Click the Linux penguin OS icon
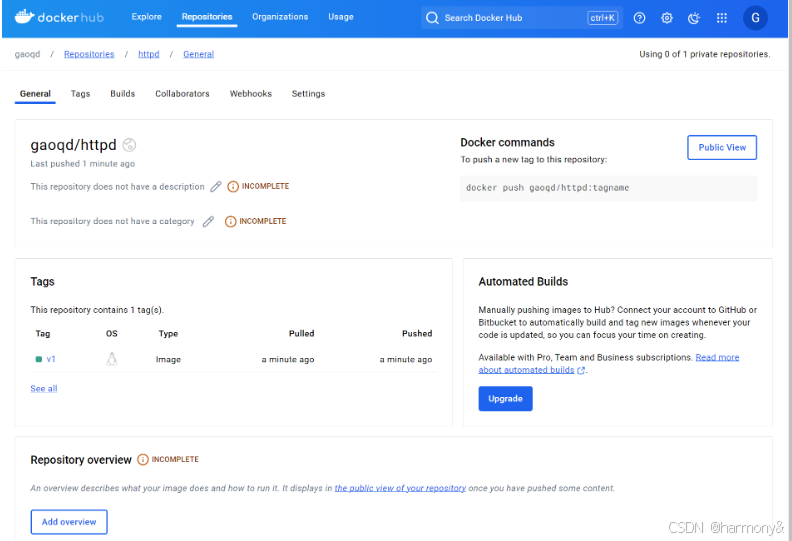Image resolution: width=792 pixels, height=541 pixels. [x=112, y=359]
